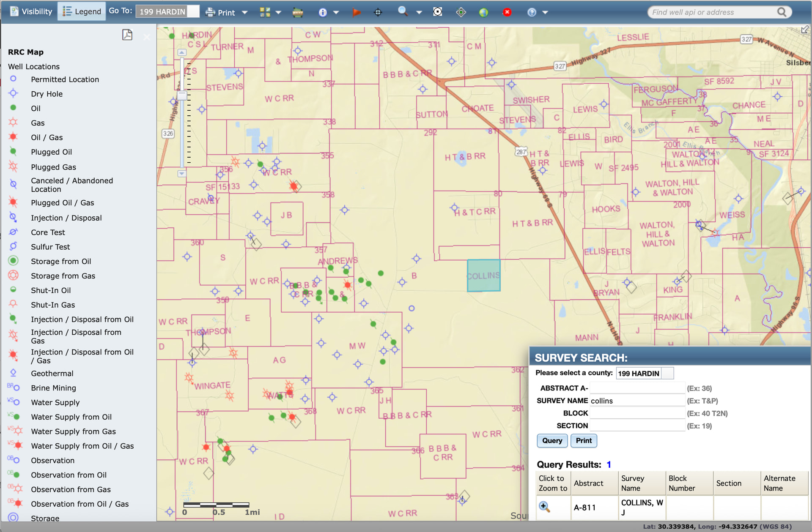Open the survey search county combo box

tap(667, 373)
